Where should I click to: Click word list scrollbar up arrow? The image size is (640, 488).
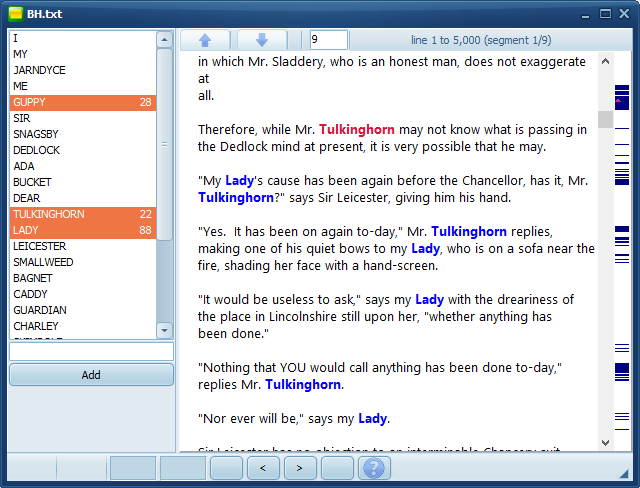point(164,40)
